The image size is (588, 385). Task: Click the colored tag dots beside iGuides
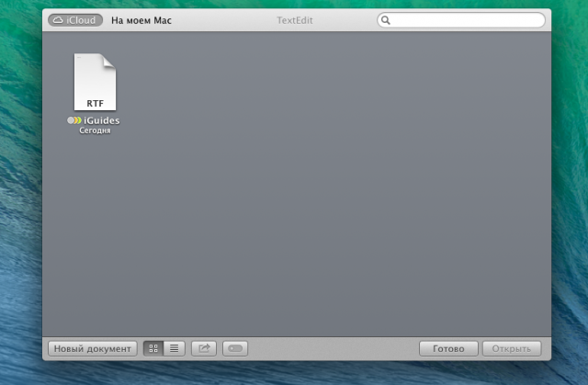[x=74, y=120]
